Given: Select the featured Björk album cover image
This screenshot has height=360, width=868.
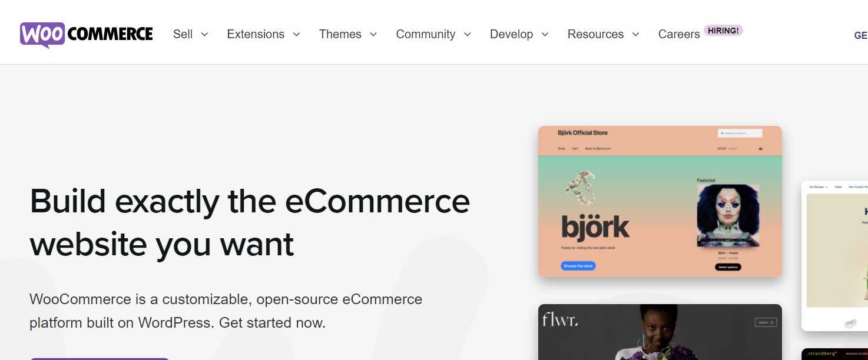Looking at the screenshot, I should (728, 216).
